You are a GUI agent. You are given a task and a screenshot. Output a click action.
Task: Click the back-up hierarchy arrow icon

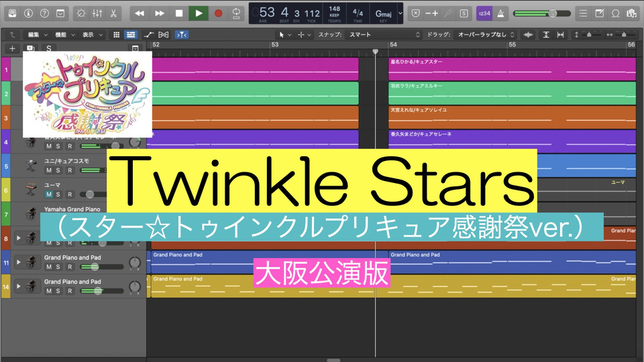(12, 35)
